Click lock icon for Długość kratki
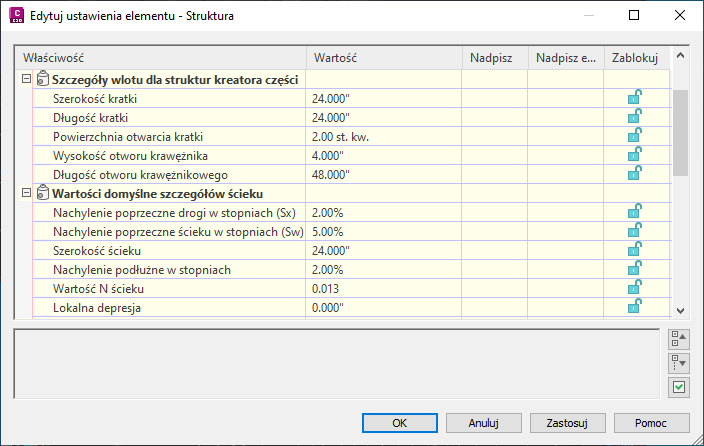 tap(634, 117)
